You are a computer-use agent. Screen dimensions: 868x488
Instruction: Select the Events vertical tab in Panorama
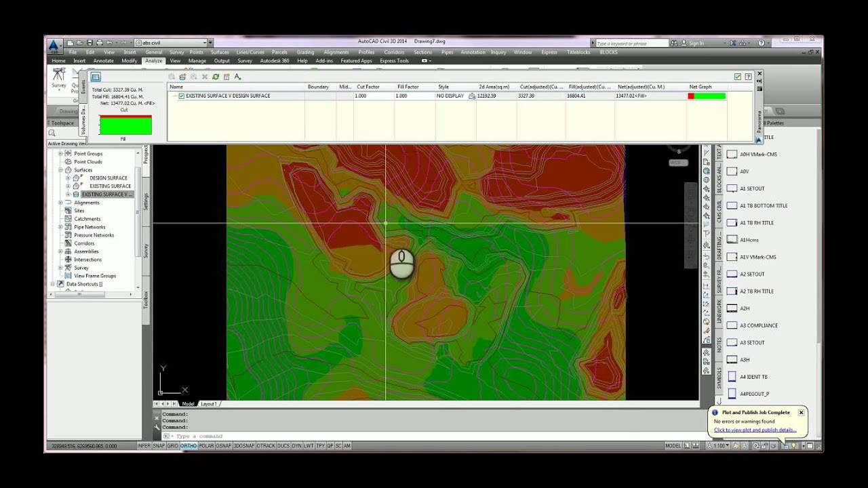(x=83, y=86)
